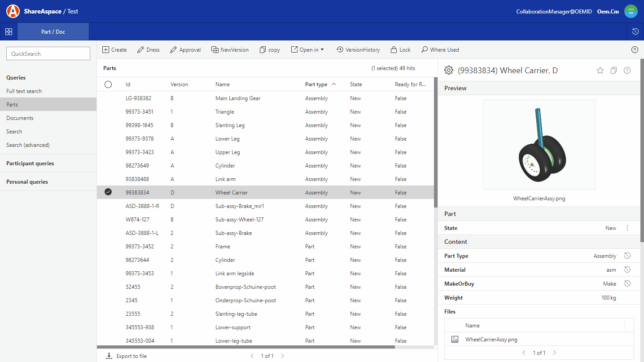Open the Dress tool in the toolbar
This screenshot has height=362, width=644.
(148, 49)
